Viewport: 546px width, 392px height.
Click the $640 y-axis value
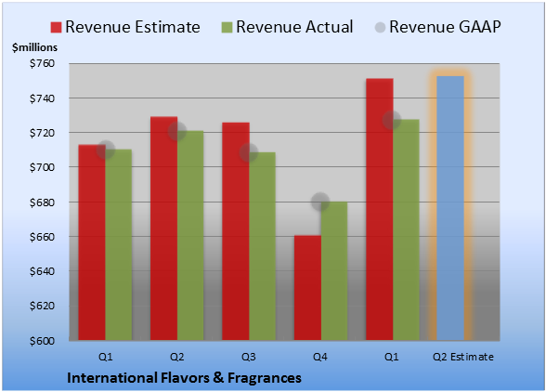click(x=42, y=271)
